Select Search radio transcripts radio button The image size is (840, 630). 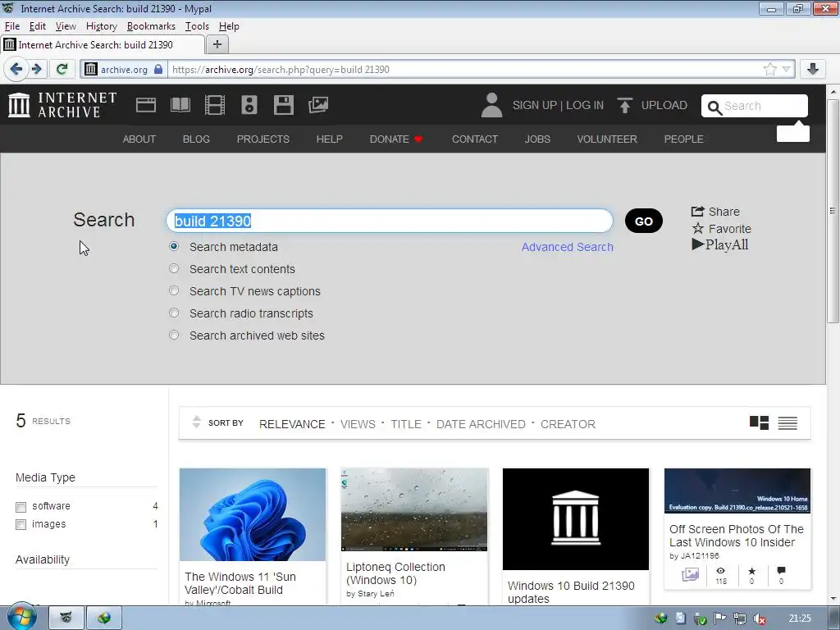[x=174, y=313]
